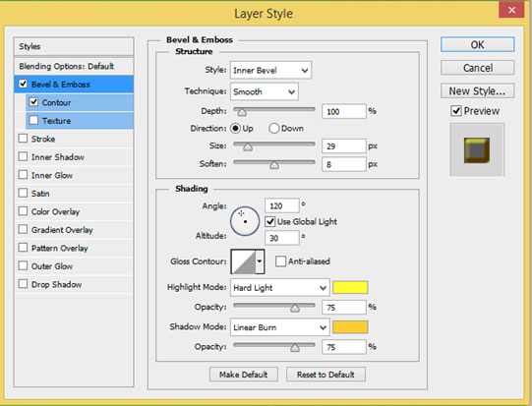Click the New Style... button
This screenshot has height=406, width=532.
pos(477,90)
